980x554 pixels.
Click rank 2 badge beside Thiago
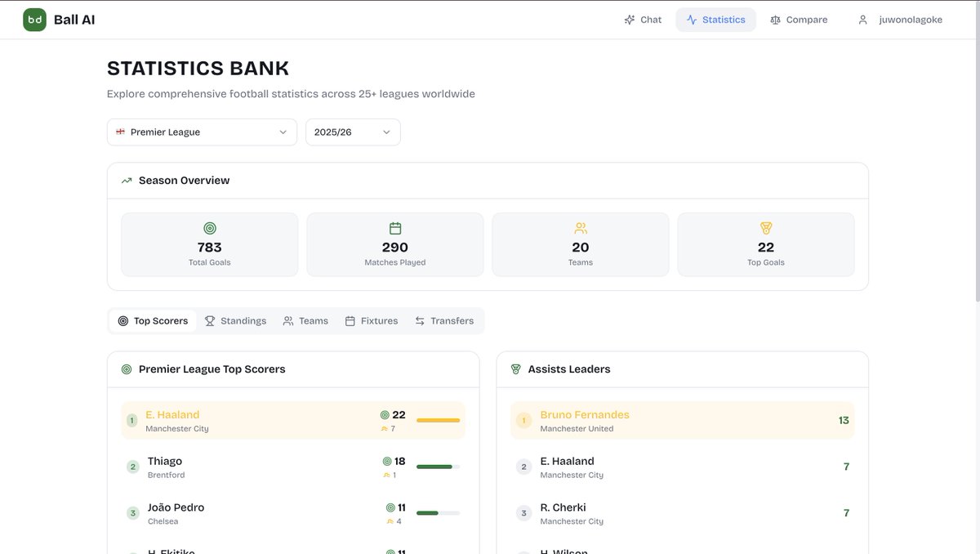point(133,467)
